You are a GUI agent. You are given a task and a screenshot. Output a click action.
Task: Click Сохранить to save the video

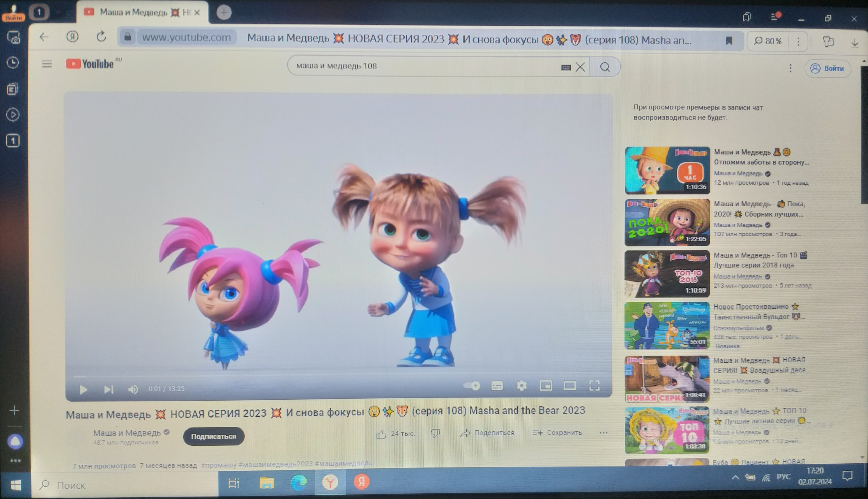pyautogui.click(x=557, y=433)
